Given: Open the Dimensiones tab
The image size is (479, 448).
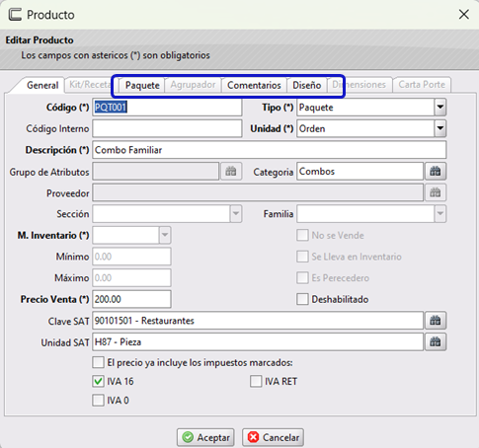Looking at the screenshot, I should click(359, 85).
